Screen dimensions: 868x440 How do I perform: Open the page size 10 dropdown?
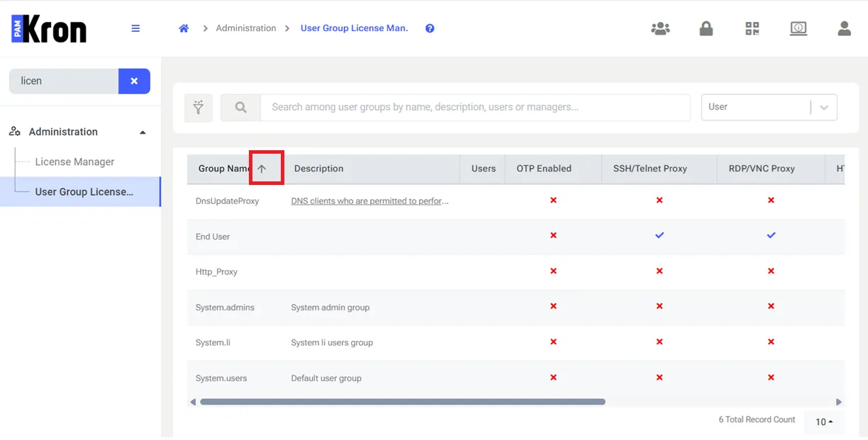pyautogui.click(x=823, y=422)
